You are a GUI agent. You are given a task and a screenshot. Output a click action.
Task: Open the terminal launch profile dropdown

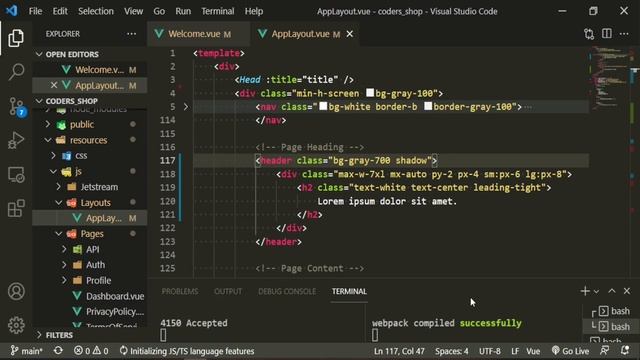[596, 291]
